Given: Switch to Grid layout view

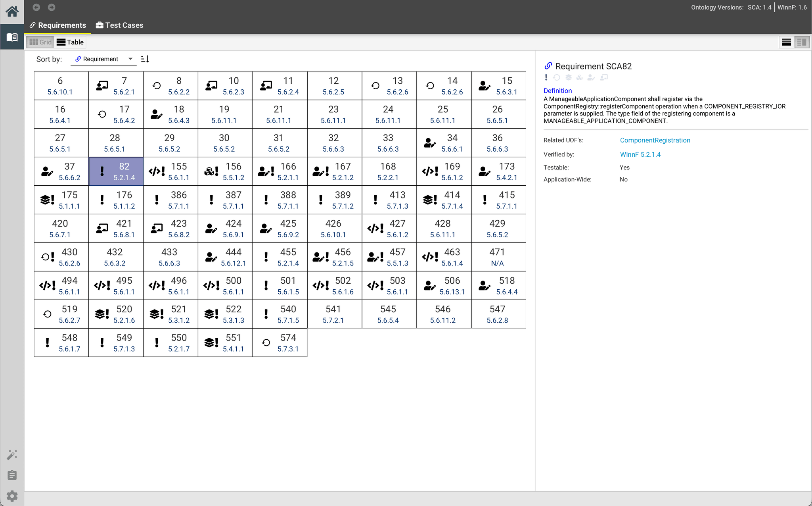Looking at the screenshot, I should 40,42.
